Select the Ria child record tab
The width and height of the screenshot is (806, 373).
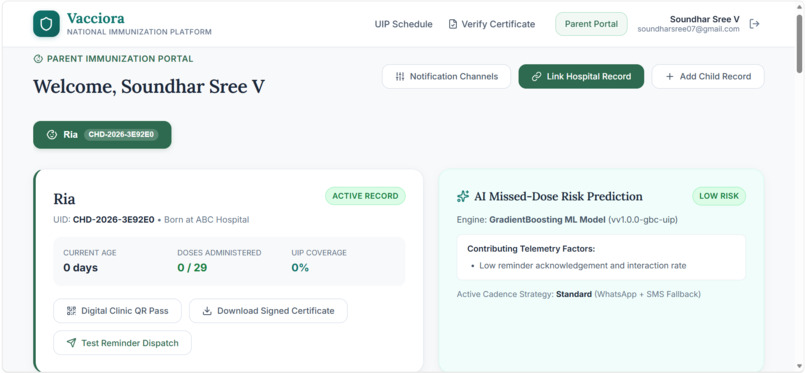[x=102, y=135]
